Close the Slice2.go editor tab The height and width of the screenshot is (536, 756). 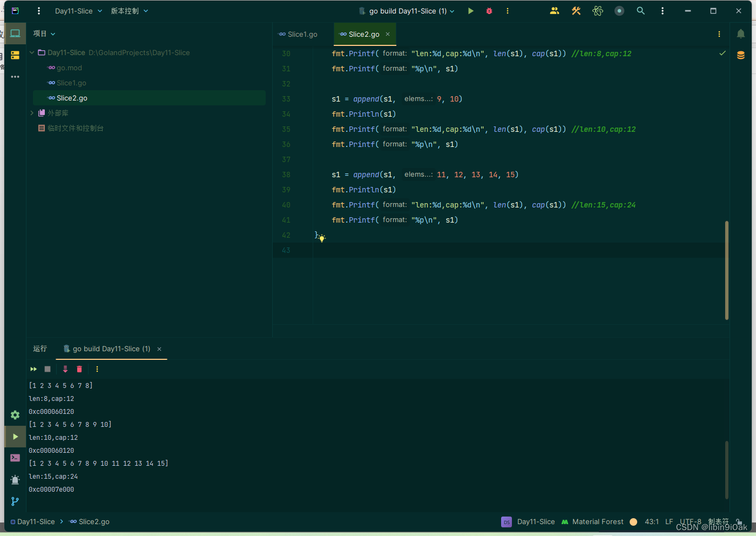(388, 34)
